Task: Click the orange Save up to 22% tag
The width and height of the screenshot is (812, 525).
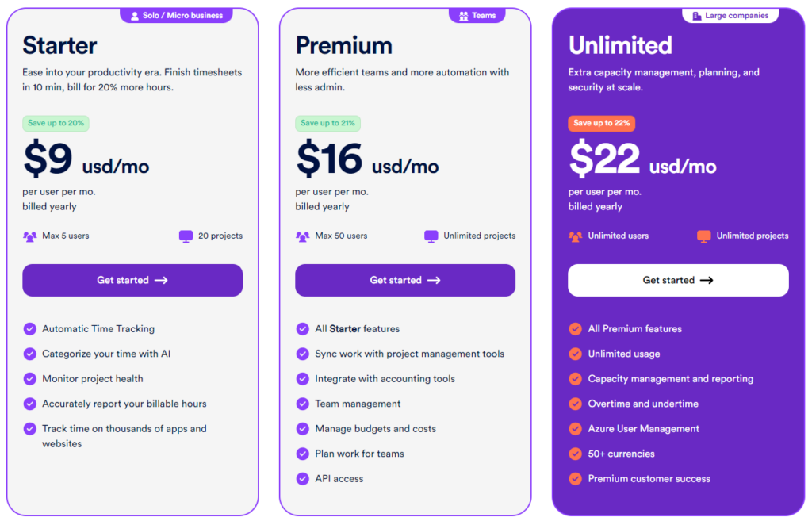Action: click(601, 124)
